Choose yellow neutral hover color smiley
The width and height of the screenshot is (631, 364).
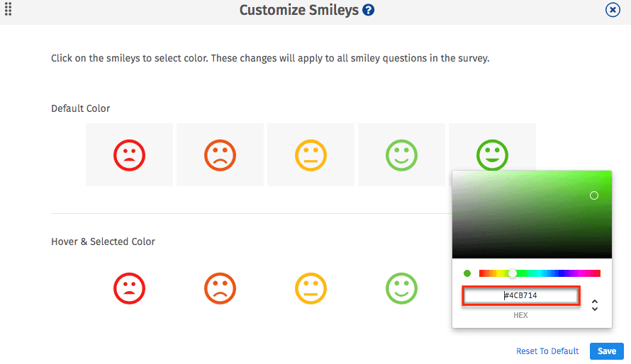(311, 288)
